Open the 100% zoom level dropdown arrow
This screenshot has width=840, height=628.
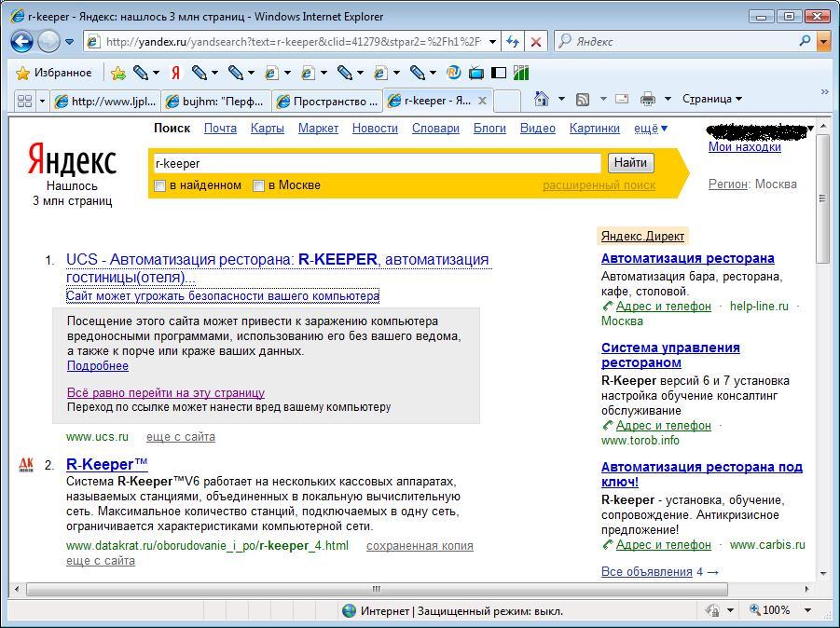(x=807, y=610)
